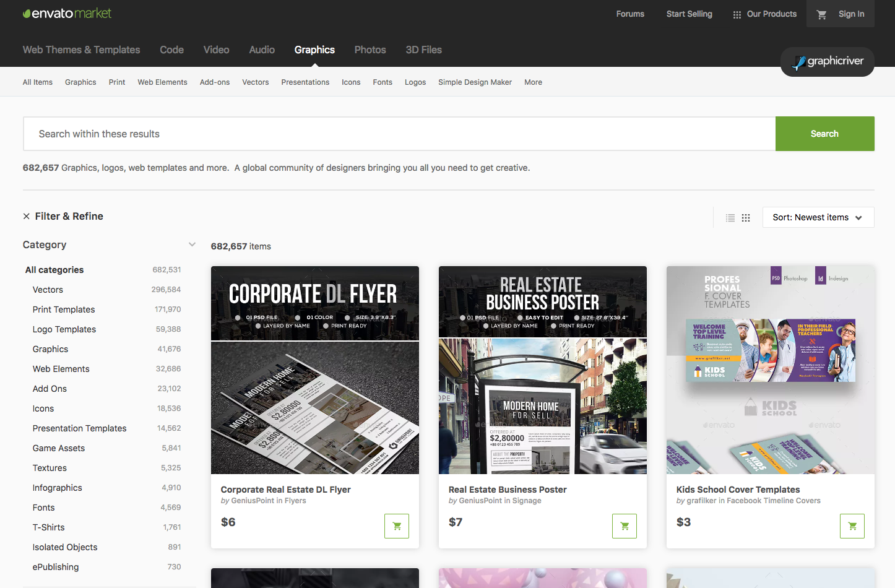Filter by Game Assets category
This screenshot has height=588, width=895.
(59, 448)
